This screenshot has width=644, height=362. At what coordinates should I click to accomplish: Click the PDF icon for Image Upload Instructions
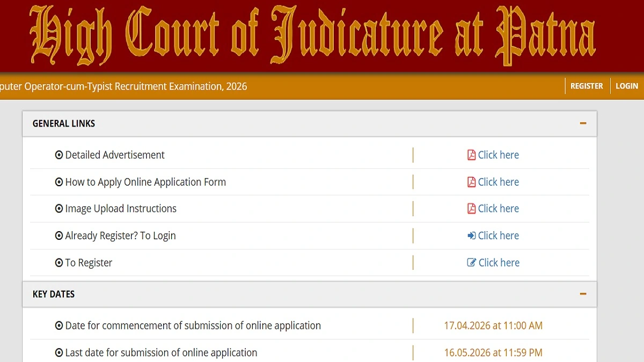(x=471, y=208)
